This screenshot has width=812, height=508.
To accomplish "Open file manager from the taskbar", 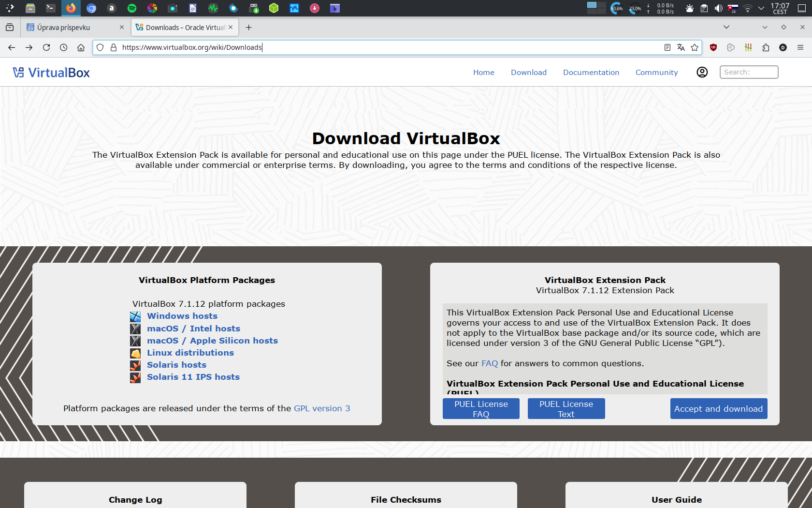I will click(x=30, y=8).
